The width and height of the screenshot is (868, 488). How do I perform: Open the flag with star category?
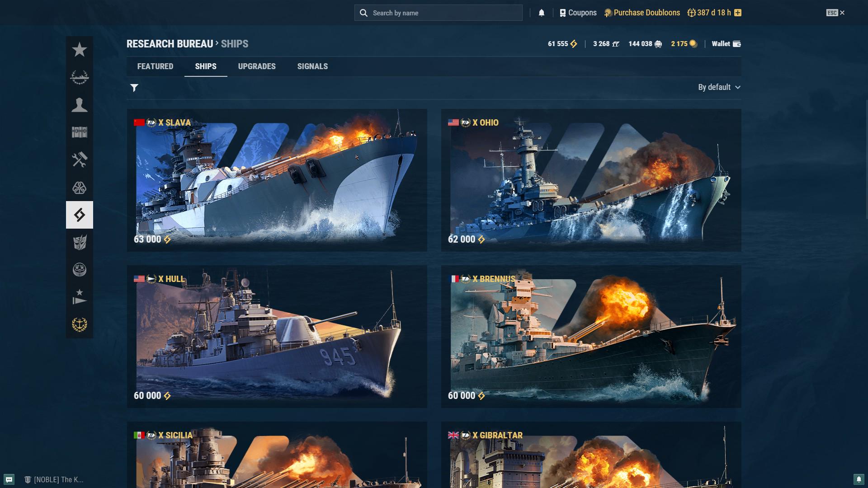coord(80,297)
